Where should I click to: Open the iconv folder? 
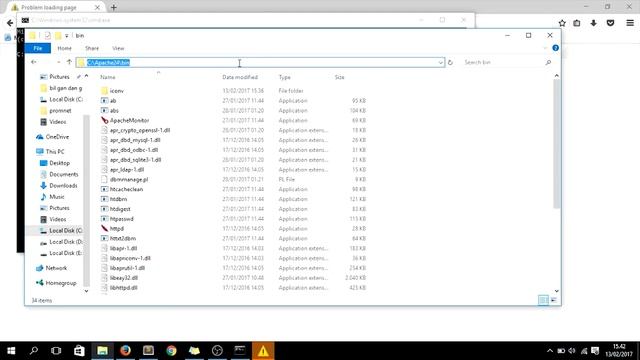coord(116,91)
